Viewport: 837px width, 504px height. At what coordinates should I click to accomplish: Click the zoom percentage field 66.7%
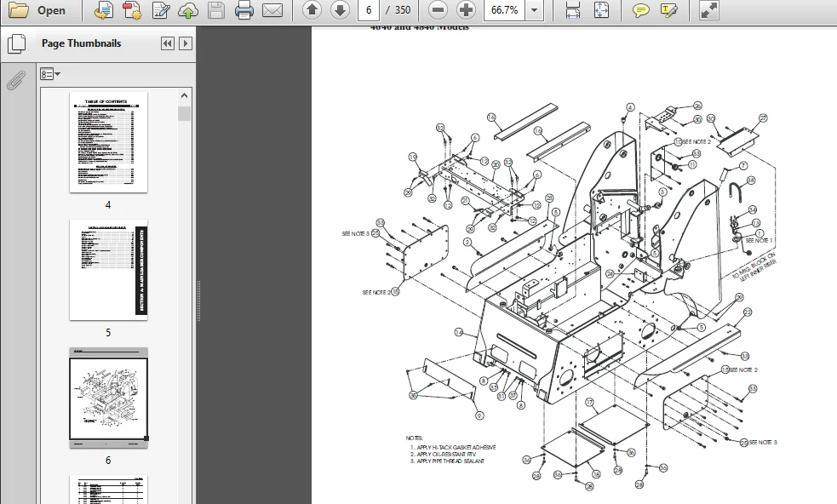[x=504, y=10]
